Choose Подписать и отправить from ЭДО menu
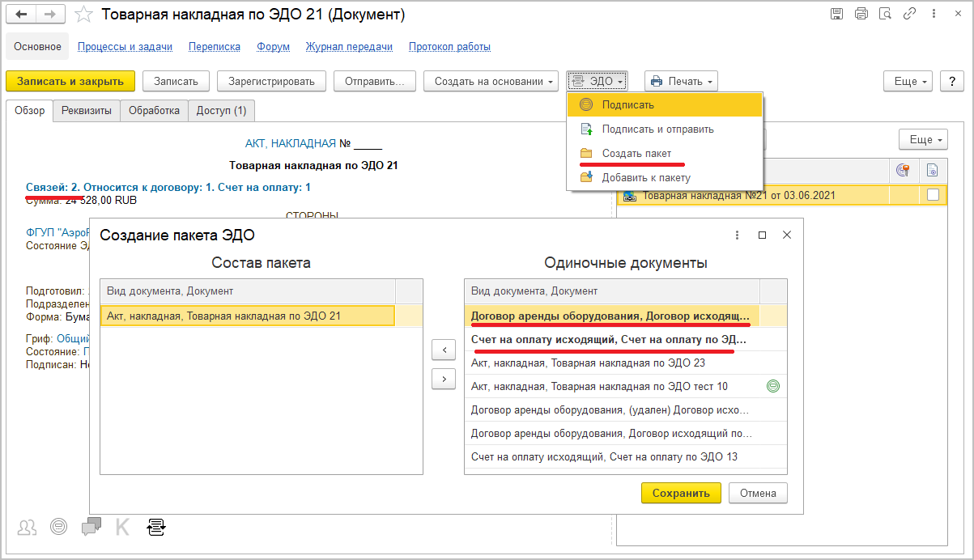Screen dimensions: 974x560 (657, 129)
